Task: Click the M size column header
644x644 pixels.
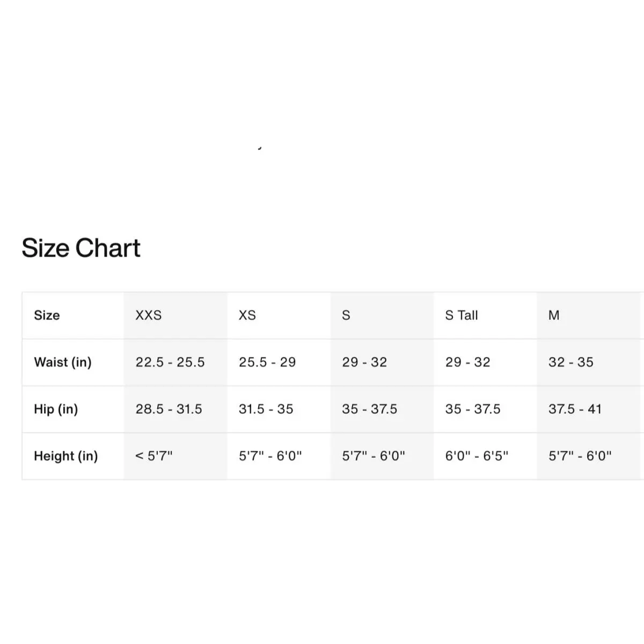Action: tap(554, 316)
